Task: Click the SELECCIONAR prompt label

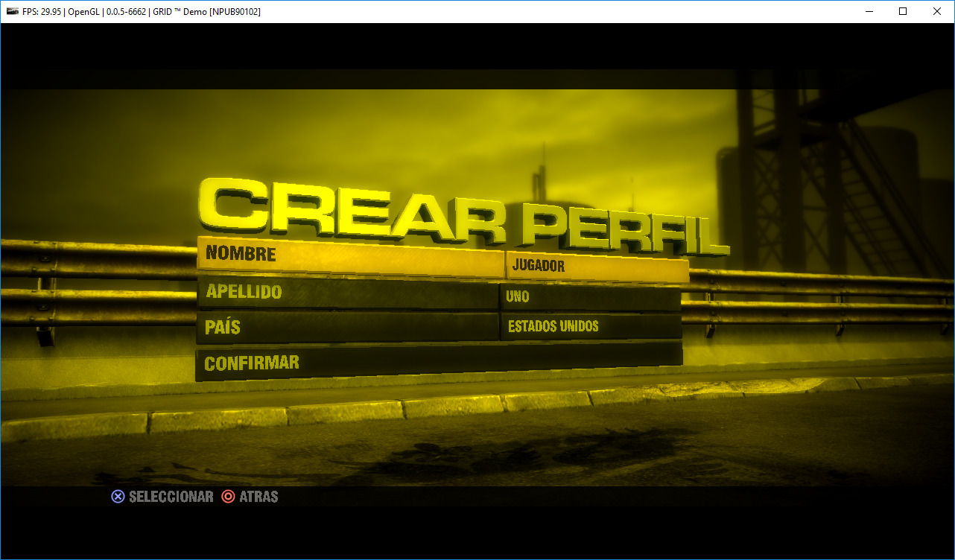Action: coord(171,497)
